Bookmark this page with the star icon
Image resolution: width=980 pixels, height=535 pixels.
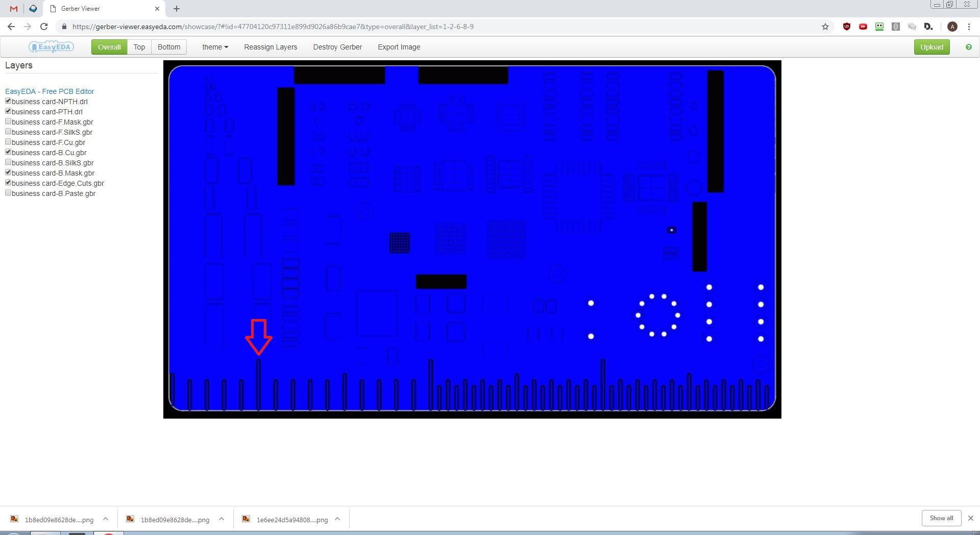point(825,27)
